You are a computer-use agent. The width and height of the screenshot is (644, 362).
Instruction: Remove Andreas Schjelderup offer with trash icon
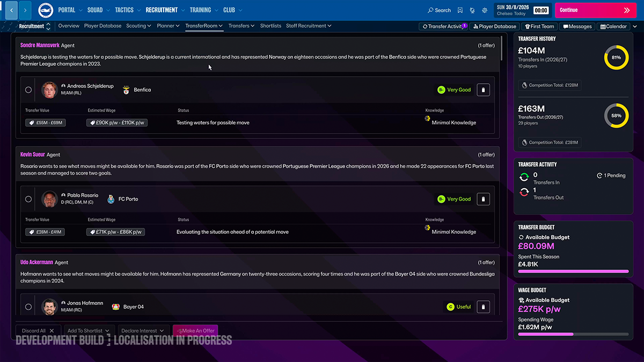(x=483, y=90)
